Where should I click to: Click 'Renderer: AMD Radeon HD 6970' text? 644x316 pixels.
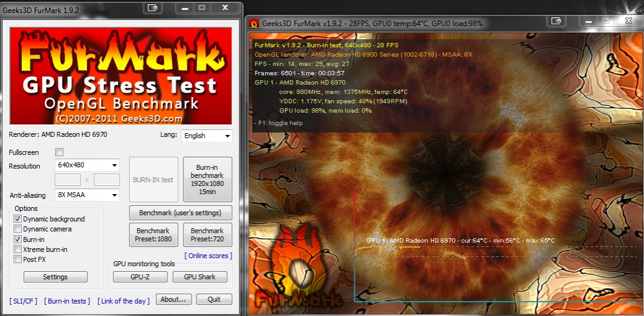point(58,134)
